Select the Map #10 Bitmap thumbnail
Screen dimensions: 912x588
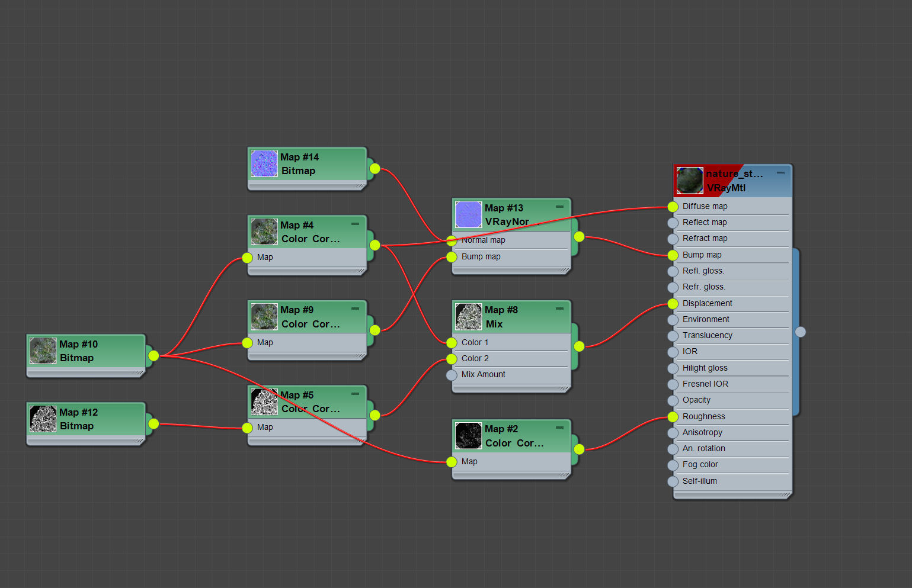[43, 351]
